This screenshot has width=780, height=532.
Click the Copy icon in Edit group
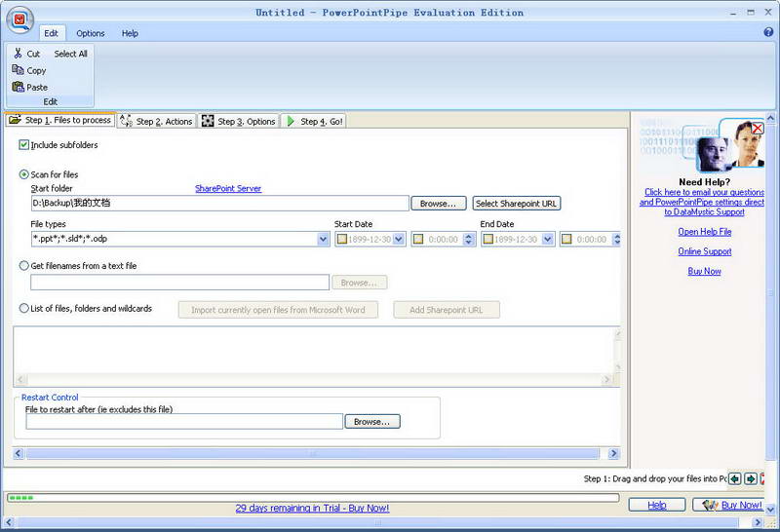point(18,70)
